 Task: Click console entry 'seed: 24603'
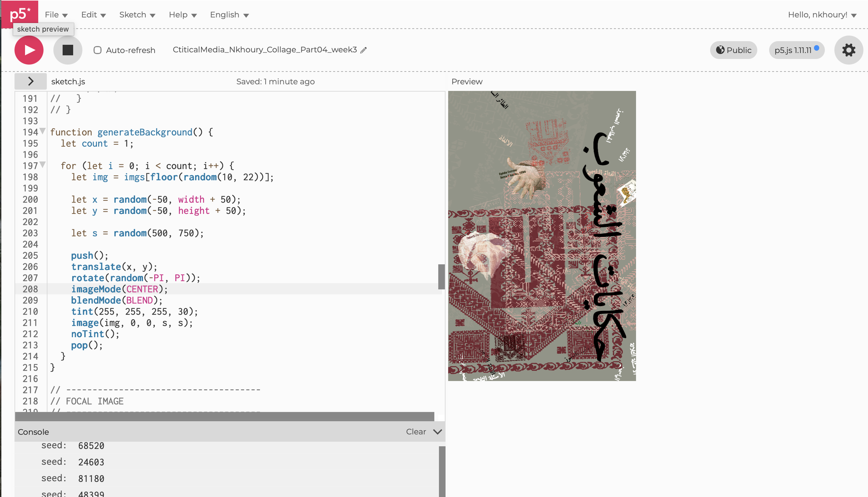[x=73, y=462]
